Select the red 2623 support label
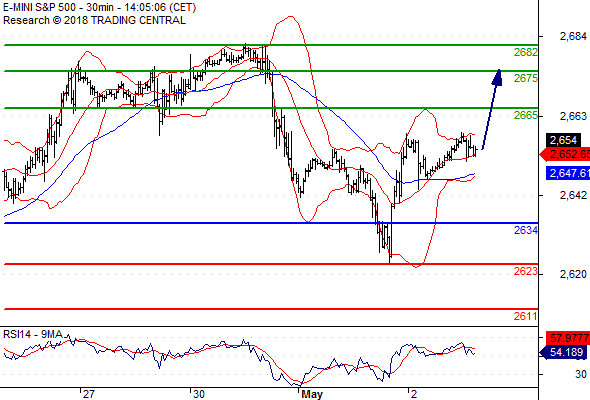 pos(526,271)
